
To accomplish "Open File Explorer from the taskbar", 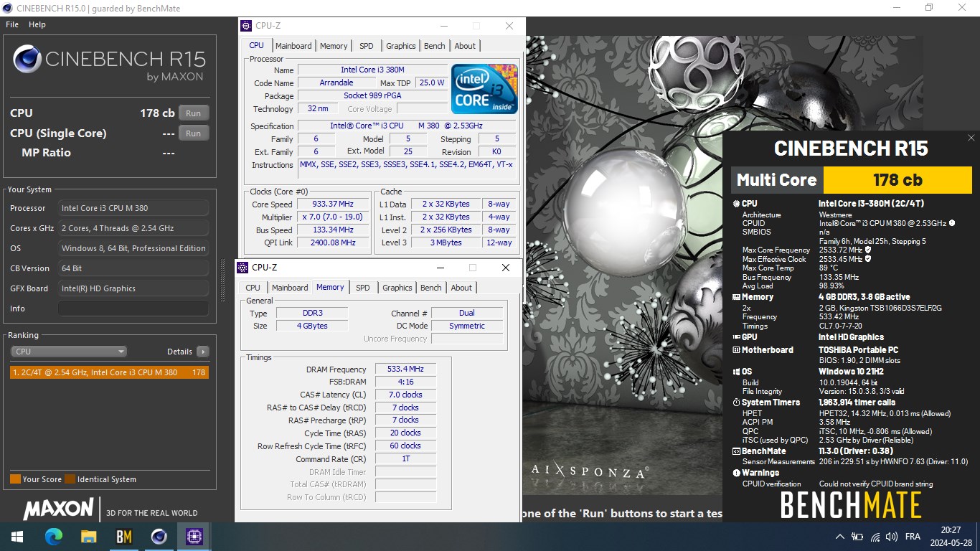I will click(88, 537).
